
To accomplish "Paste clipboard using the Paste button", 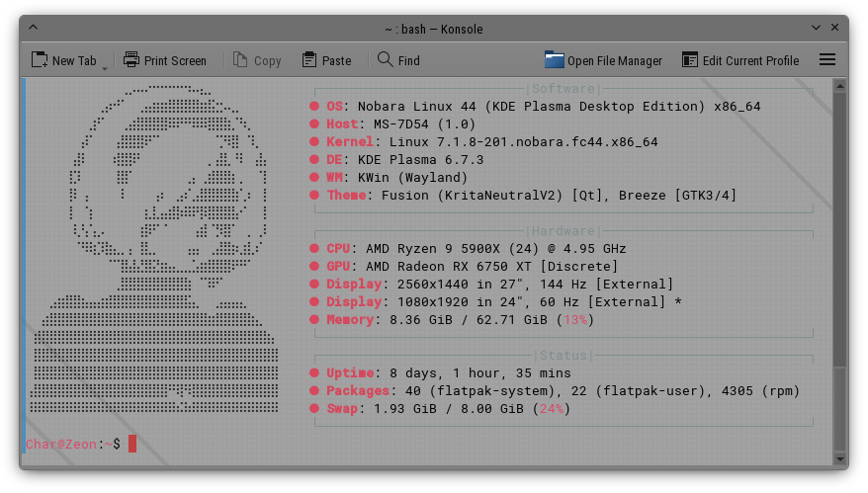I will [x=326, y=60].
